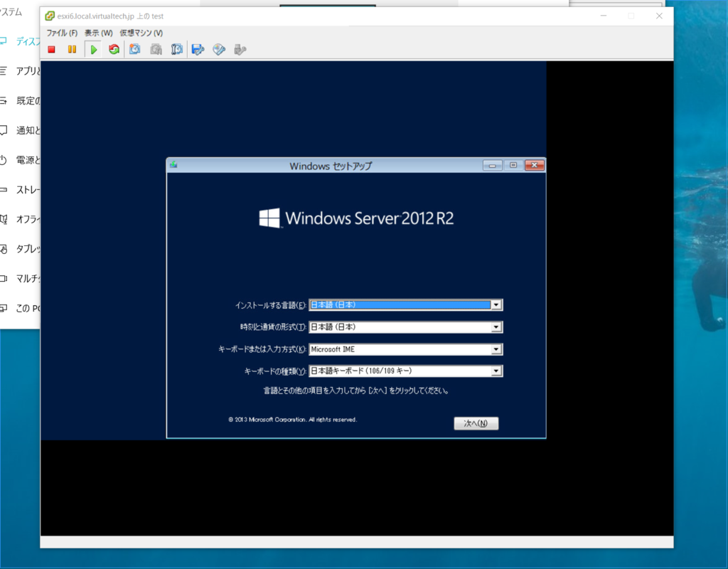Image resolution: width=728 pixels, height=569 pixels.
Task: Select 電源 item in the Settings sidebar
Action: pyautogui.click(x=20, y=160)
